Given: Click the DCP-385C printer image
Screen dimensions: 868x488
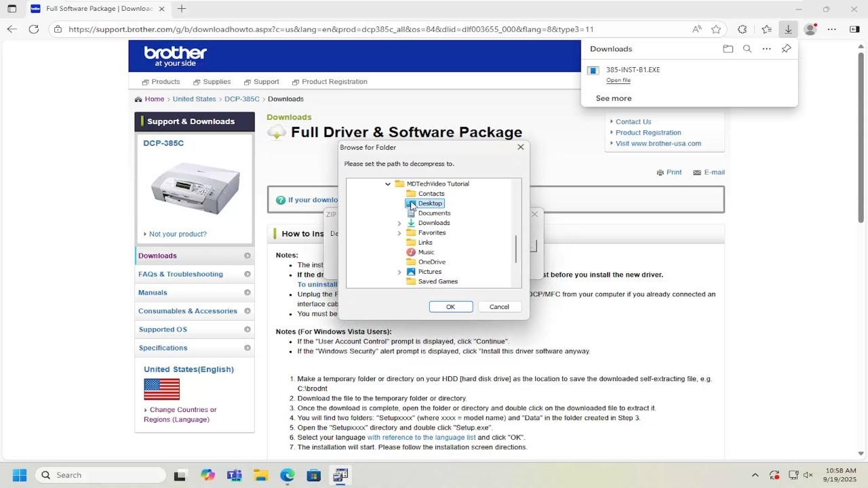Looking at the screenshot, I should pos(195,188).
